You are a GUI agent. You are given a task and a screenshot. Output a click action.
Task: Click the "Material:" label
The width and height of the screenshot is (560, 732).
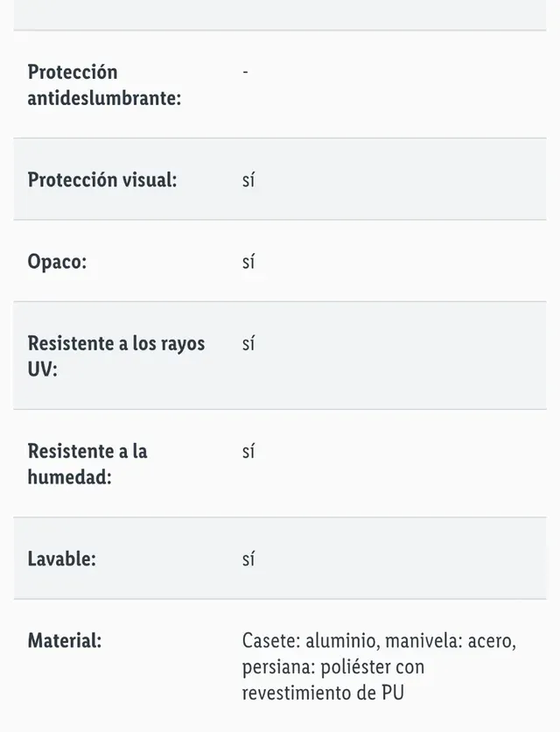click(65, 641)
